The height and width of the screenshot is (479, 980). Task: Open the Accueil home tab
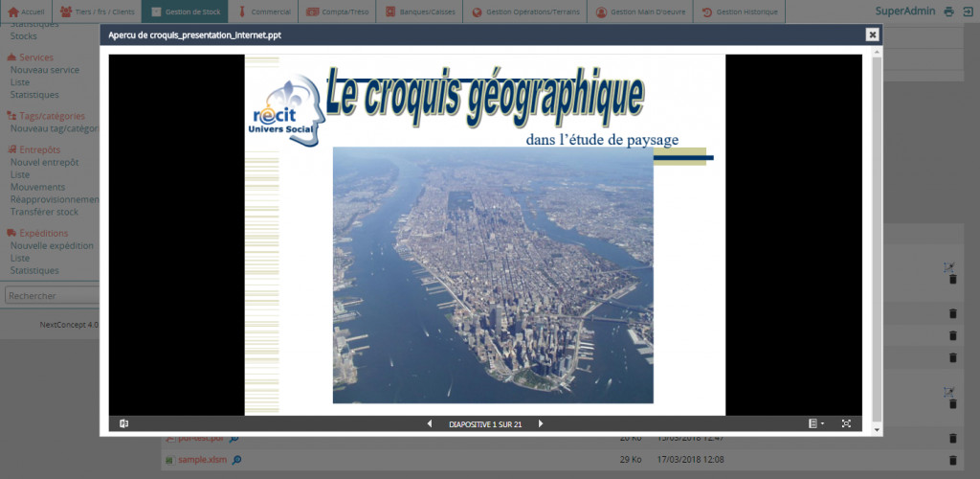(x=26, y=11)
